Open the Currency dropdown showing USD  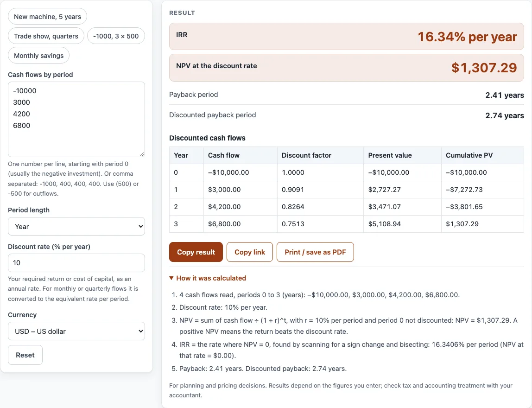(x=76, y=331)
